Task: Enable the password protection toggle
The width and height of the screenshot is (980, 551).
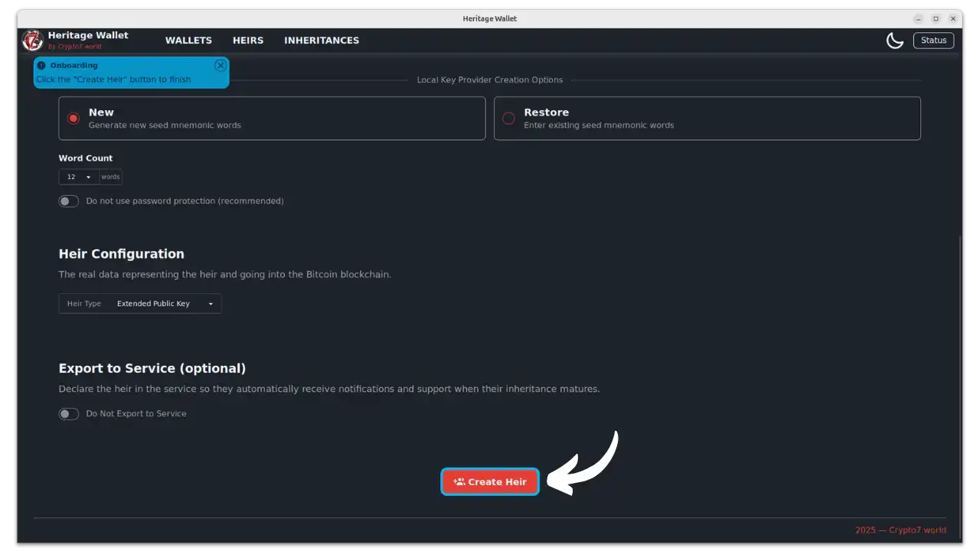Action: click(x=68, y=201)
